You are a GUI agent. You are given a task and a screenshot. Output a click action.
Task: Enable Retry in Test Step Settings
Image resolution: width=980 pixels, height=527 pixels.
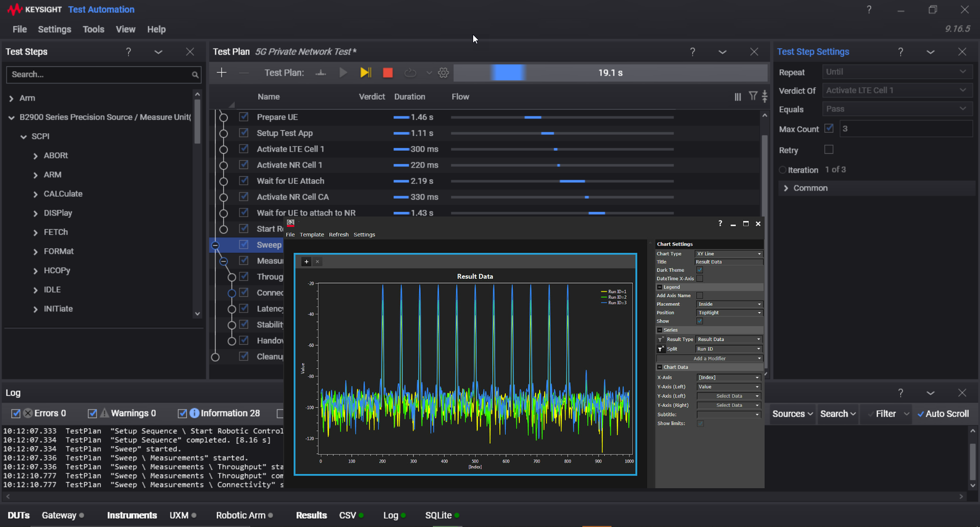coord(828,149)
